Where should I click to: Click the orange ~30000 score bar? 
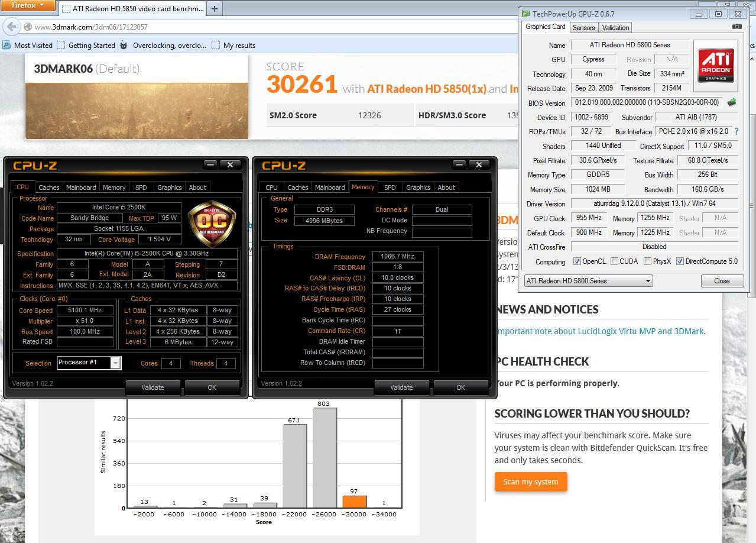pos(355,502)
